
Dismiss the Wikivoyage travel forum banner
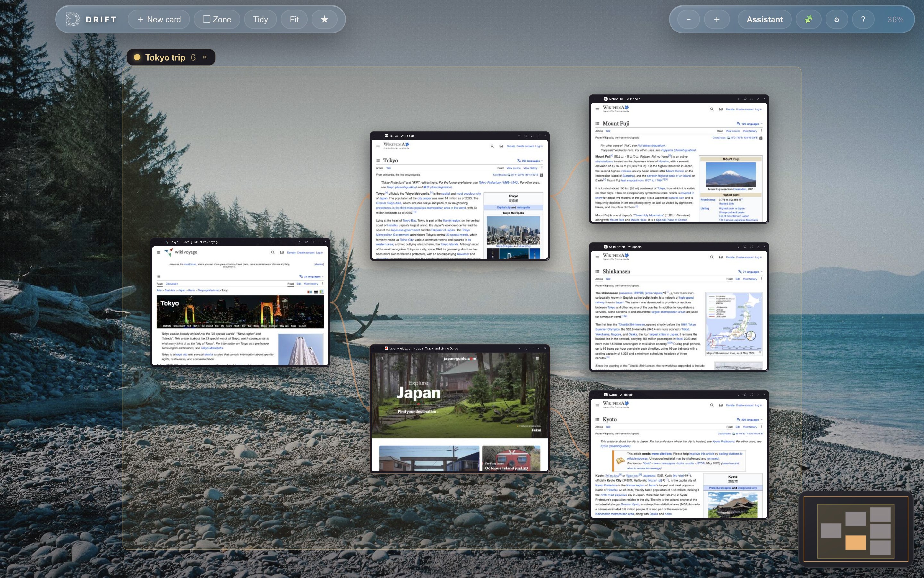[319, 264]
